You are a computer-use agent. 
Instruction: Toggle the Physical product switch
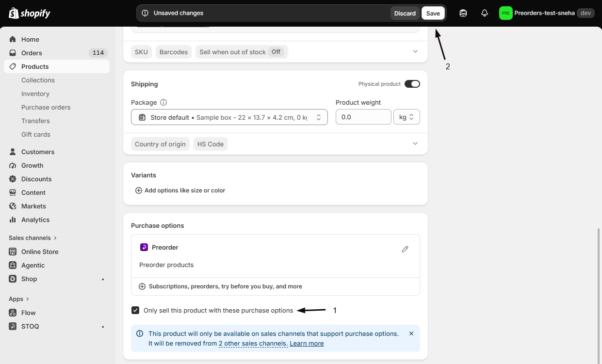coord(412,84)
